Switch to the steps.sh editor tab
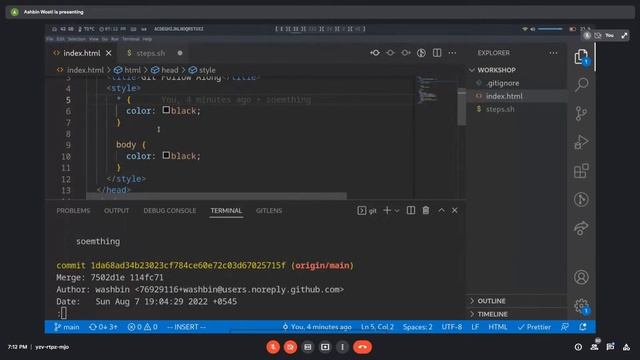The image size is (640, 360). [x=150, y=53]
